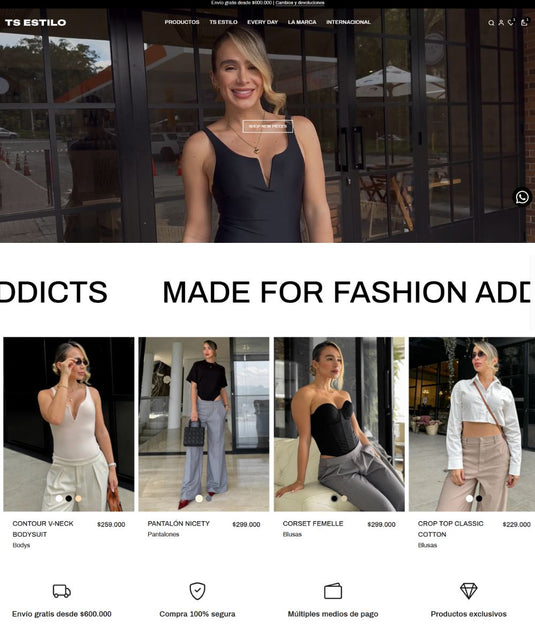This screenshot has height=642, width=535.
Task: Select black swatch on Contour V-Neck Bodysuit
Action: coord(69,498)
